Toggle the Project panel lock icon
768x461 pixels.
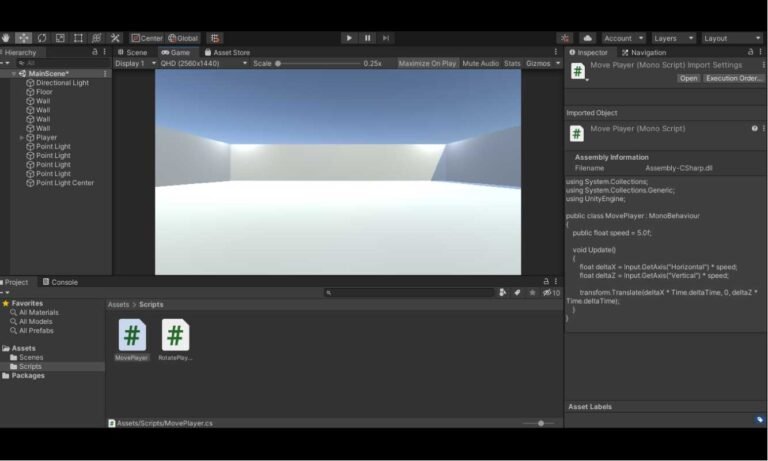pos(546,281)
